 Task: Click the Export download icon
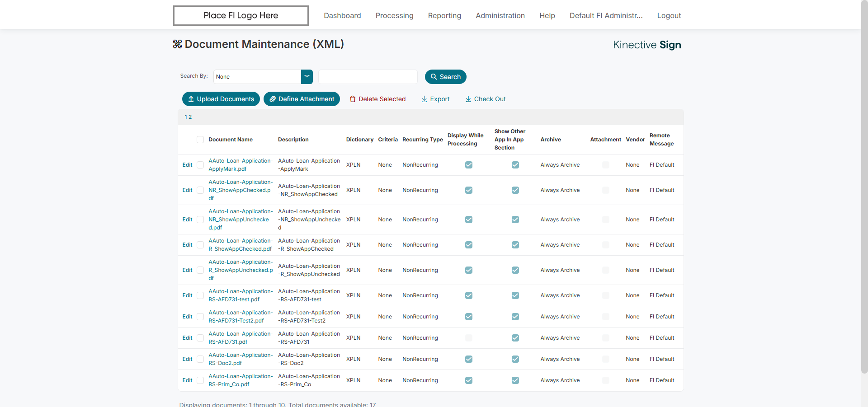[424, 99]
